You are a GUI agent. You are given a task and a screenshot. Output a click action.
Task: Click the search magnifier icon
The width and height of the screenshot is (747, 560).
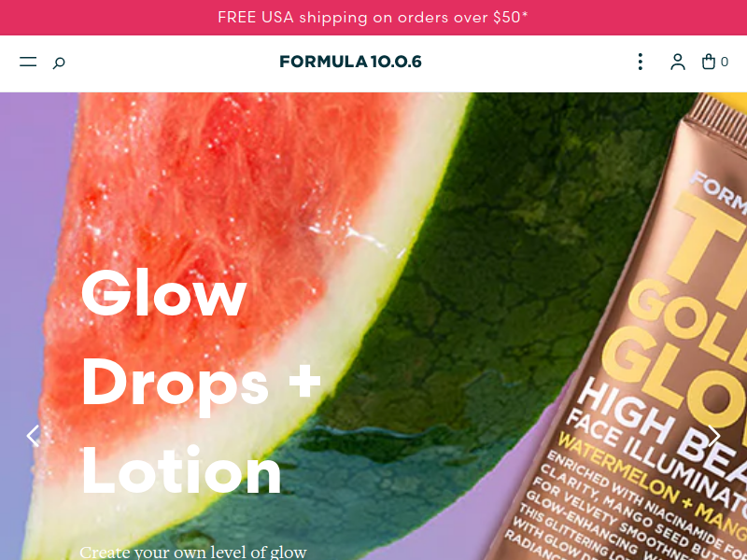[59, 63]
